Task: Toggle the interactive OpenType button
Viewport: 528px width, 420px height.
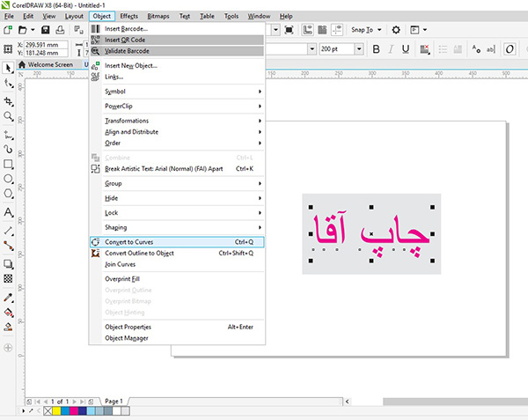Action: 510,49
